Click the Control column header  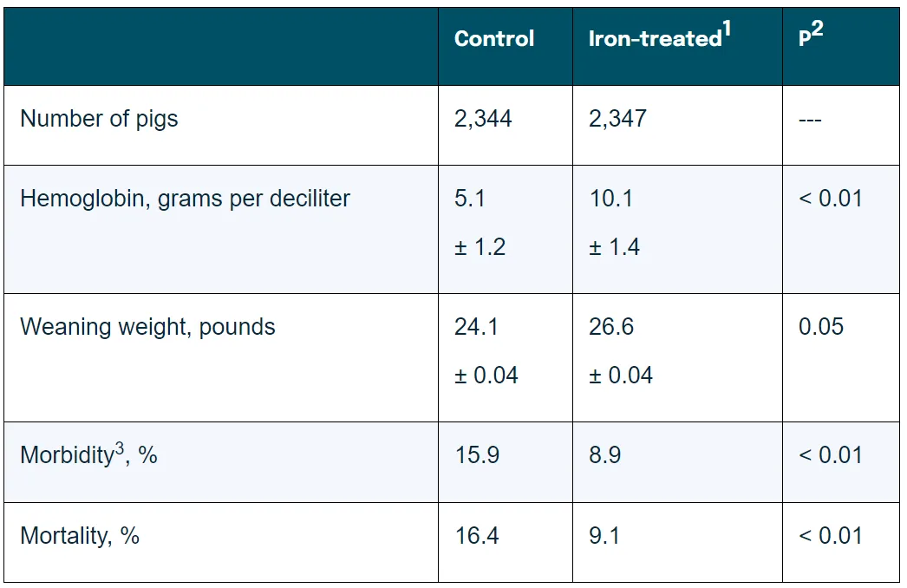pyautogui.click(x=494, y=39)
